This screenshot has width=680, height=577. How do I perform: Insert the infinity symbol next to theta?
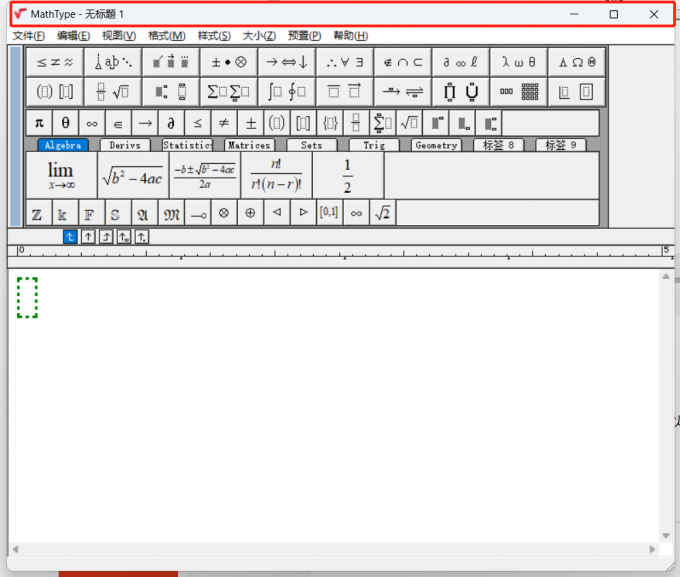coord(92,123)
